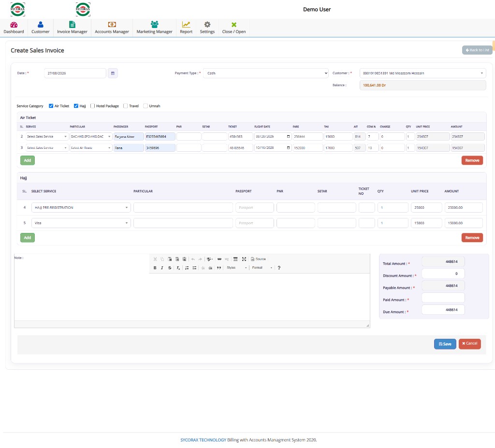Screen dimensions: 495x448
Task: Open the HAJJ PRE-REGISTRATION service dropdown
Action: tap(81, 208)
